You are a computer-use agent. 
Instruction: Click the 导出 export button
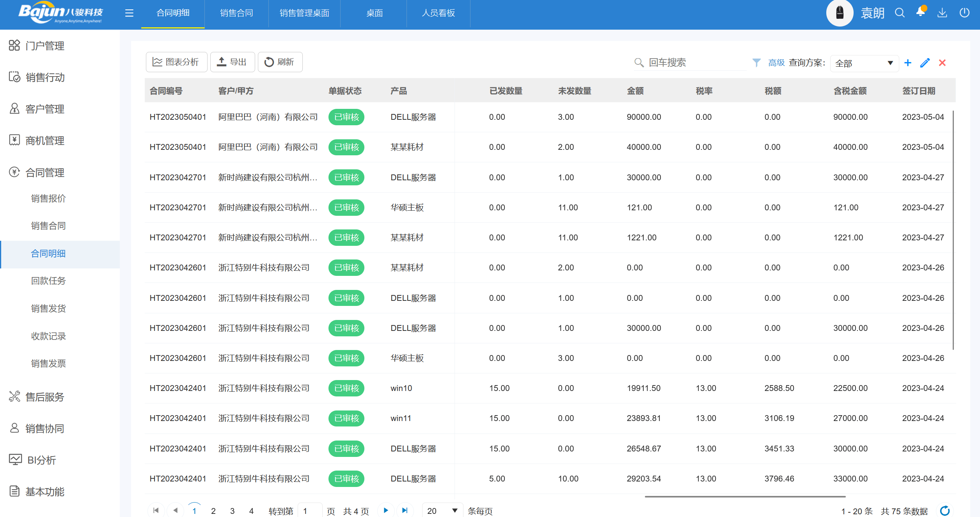[x=233, y=62]
